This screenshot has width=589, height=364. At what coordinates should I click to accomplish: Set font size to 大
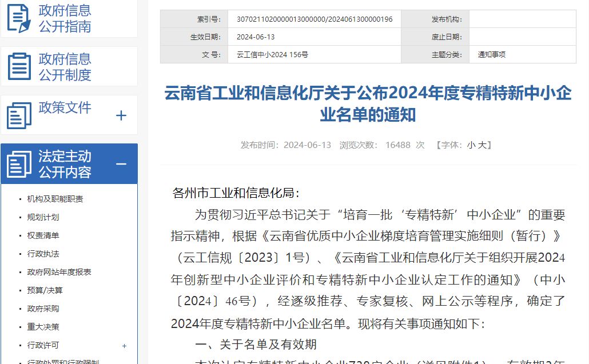(482, 145)
